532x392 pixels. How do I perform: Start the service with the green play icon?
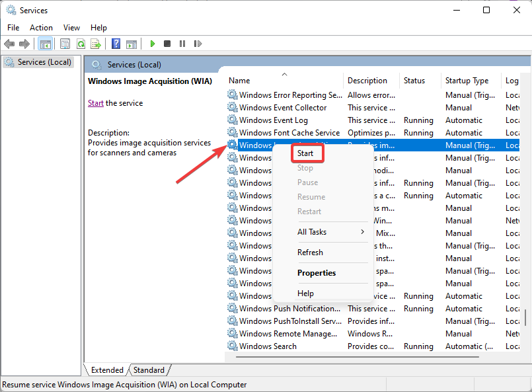coord(151,44)
